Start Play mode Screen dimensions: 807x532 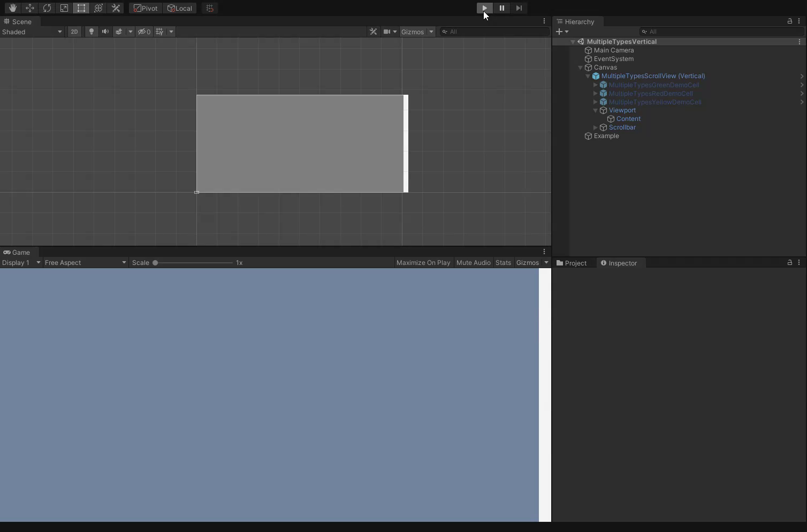pyautogui.click(x=484, y=8)
